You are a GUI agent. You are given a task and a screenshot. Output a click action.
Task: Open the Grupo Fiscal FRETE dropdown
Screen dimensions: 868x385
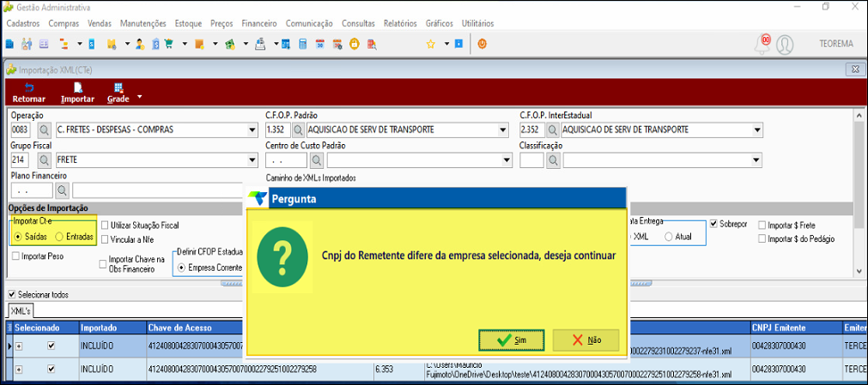coord(252,159)
